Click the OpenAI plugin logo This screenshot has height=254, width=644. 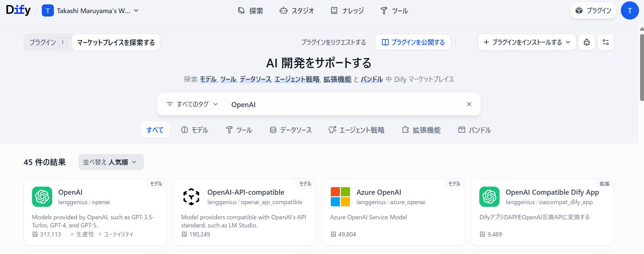[x=42, y=197]
